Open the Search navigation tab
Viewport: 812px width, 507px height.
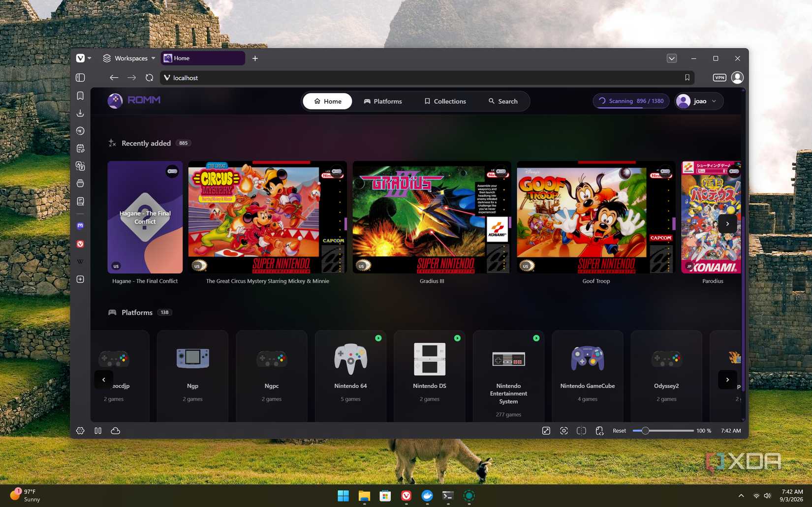click(x=503, y=101)
